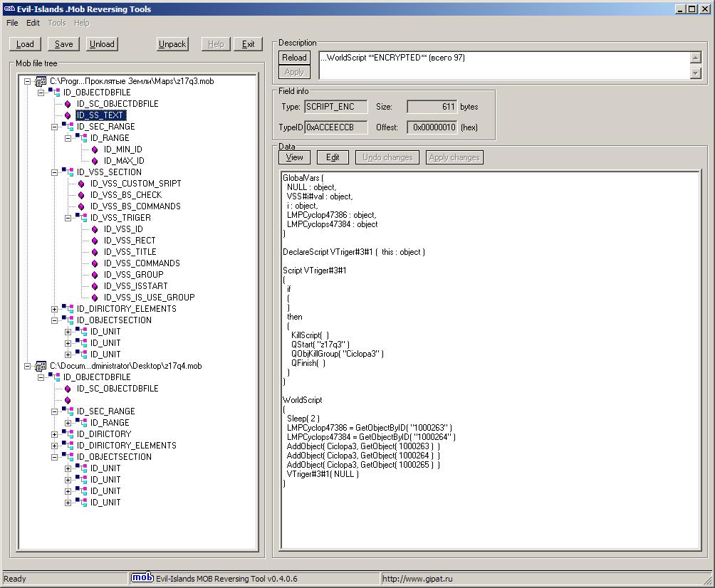
Task: Click the mob logo in the status bar
Action: (x=142, y=578)
